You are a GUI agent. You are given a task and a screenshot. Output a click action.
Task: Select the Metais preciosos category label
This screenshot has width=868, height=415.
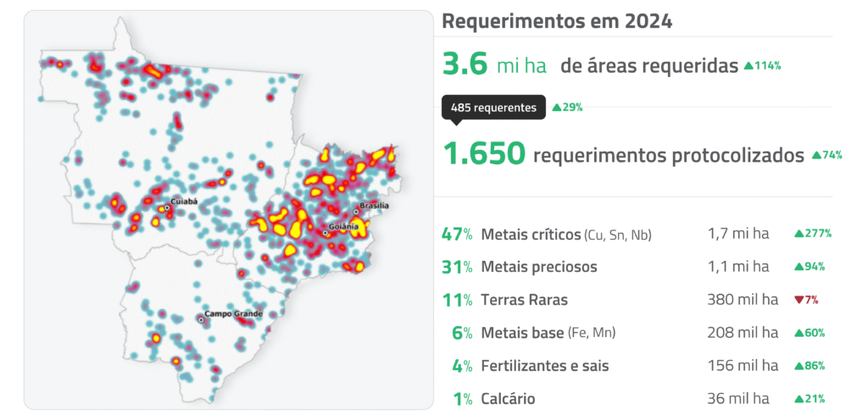pos(538,267)
